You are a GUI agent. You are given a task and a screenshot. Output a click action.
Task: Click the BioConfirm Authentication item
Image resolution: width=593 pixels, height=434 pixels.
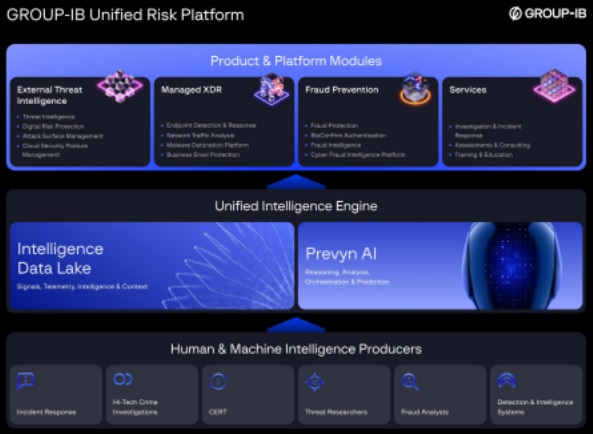coord(348,135)
